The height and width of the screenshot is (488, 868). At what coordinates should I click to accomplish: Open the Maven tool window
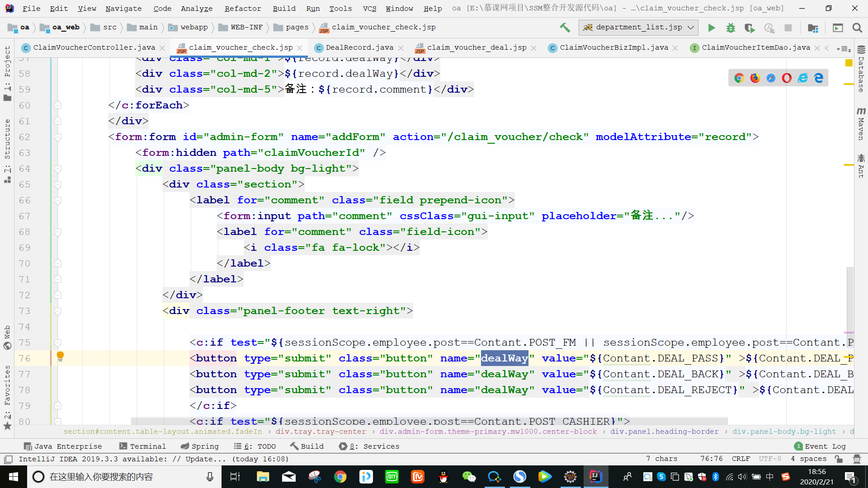coord(861,123)
